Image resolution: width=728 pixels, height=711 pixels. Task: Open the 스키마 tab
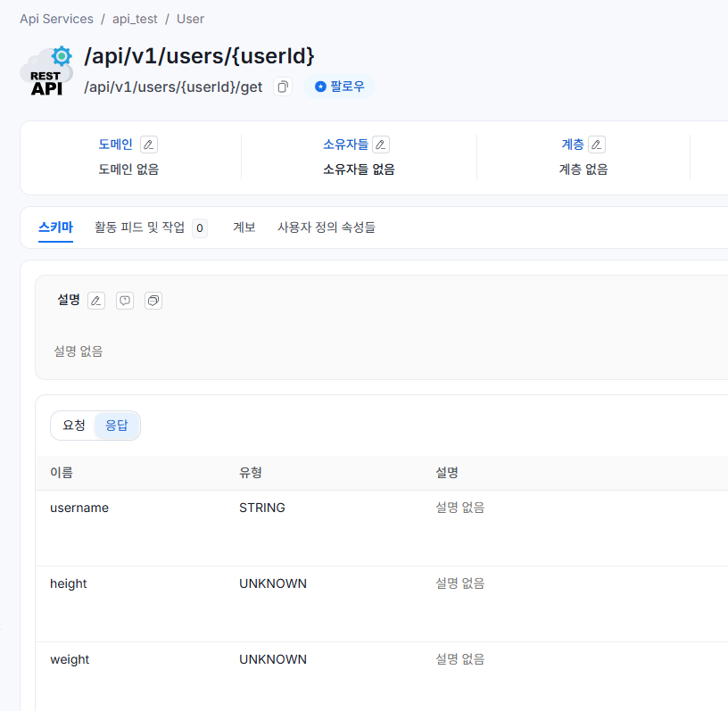click(55, 227)
